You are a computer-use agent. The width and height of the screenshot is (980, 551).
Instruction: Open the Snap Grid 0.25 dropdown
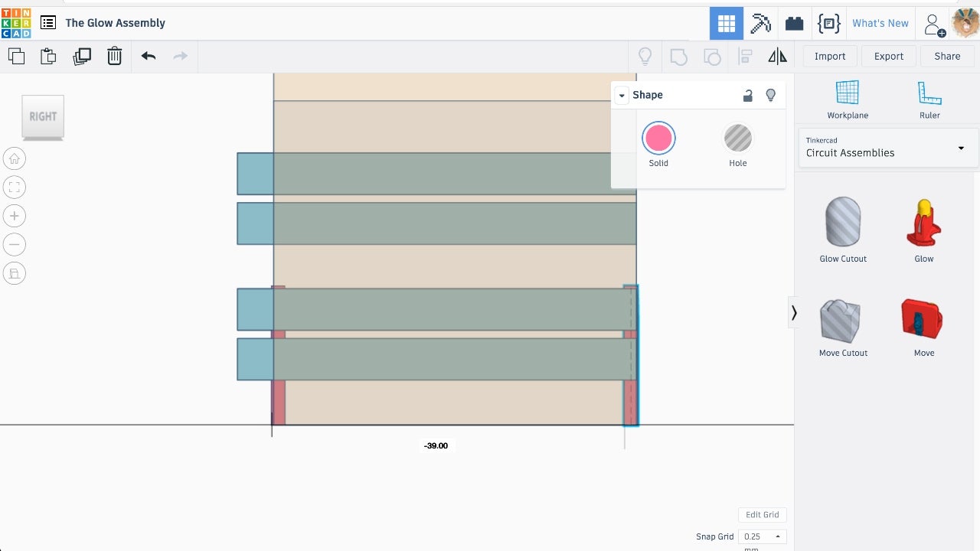762,536
